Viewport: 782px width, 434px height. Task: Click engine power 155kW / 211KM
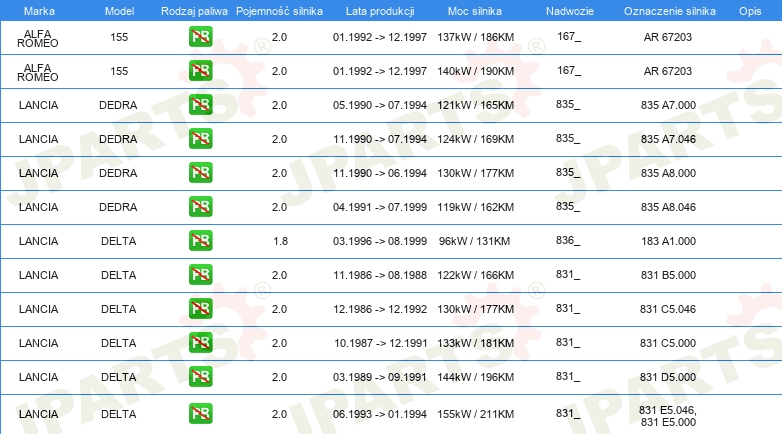[476, 414]
